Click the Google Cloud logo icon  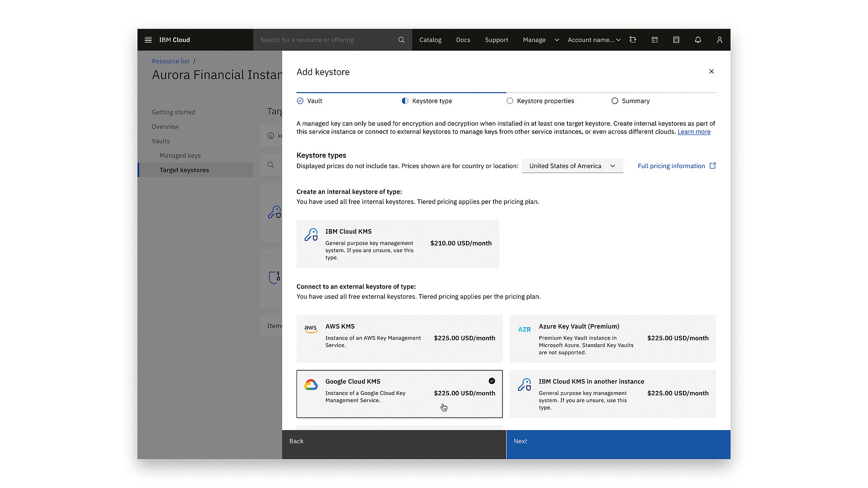[311, 385]
